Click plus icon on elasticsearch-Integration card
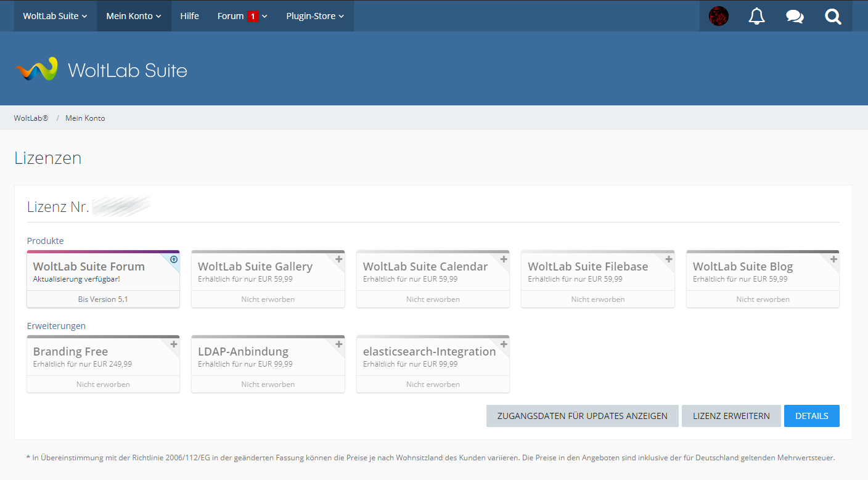Viewport: 868px width, 480px height. point(504,344)
